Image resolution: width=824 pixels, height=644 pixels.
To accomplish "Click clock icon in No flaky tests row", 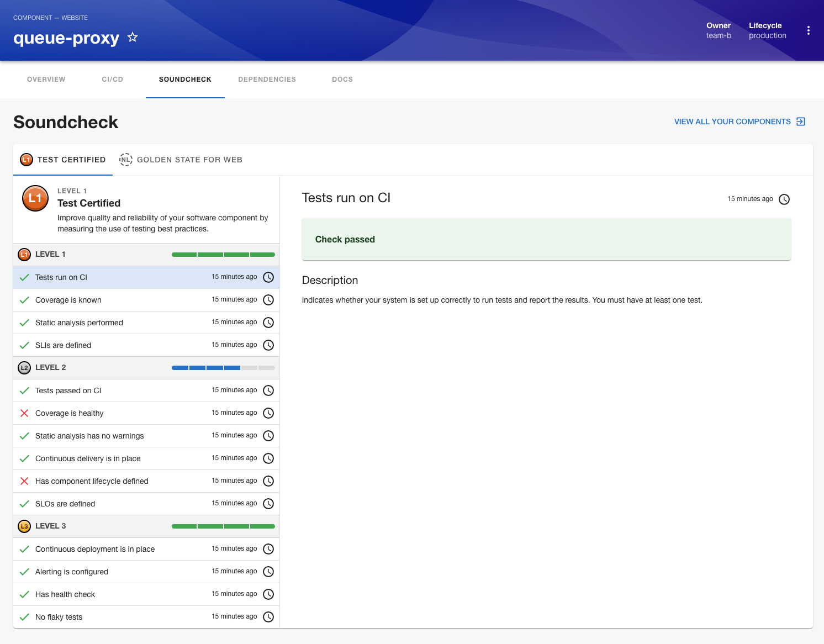I will pyautogui.click(x=268, y=617).
